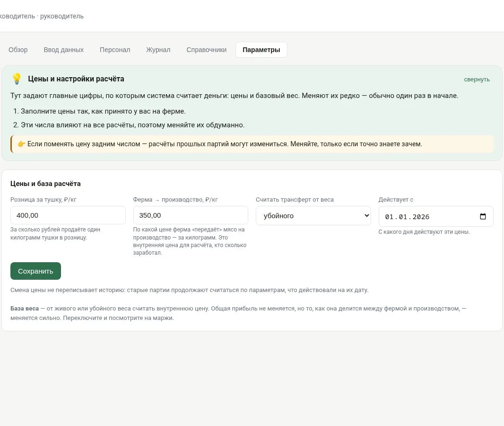Click the light bulb hint icon
Image resolution: width=504 pixels, height=426 pixels.
click(17, 79)
